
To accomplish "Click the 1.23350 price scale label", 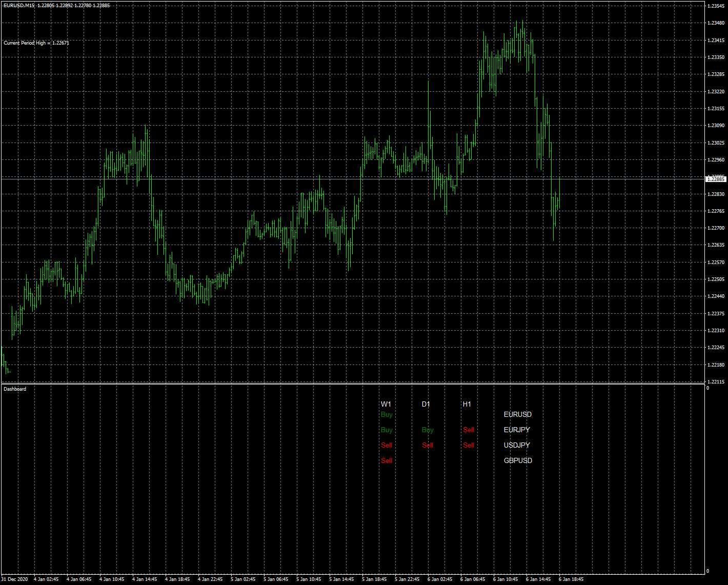I will click(716, 57).
